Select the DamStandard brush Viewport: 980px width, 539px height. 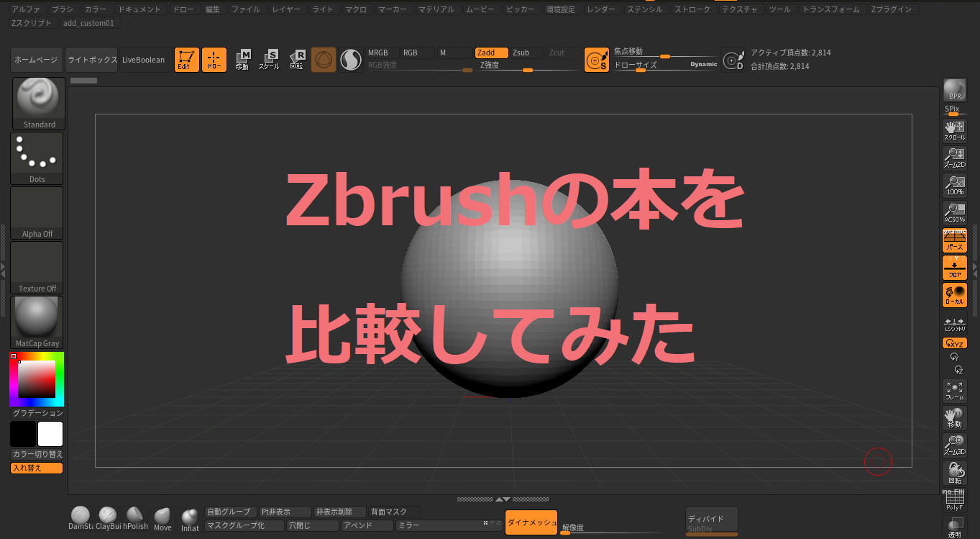(81, 518)
